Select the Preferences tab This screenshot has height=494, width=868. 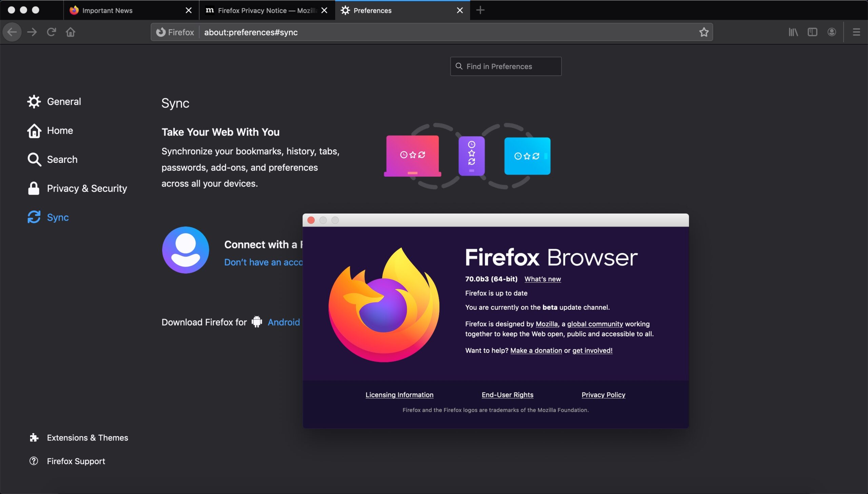pyautogui.click(x=402, y=11)
